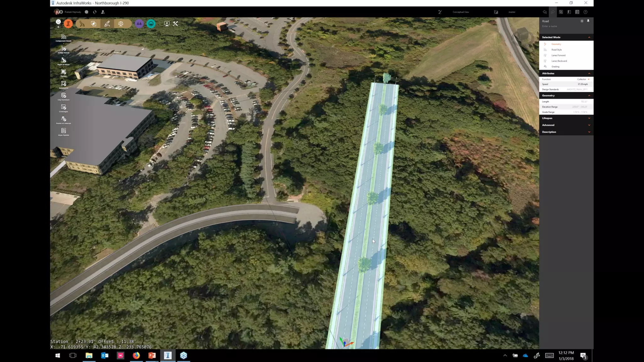The width and height of the screenshot is (644, 362).
Task: Open the Function Collector dropdown
Action: pyautogui.click(x=583, y=79)
